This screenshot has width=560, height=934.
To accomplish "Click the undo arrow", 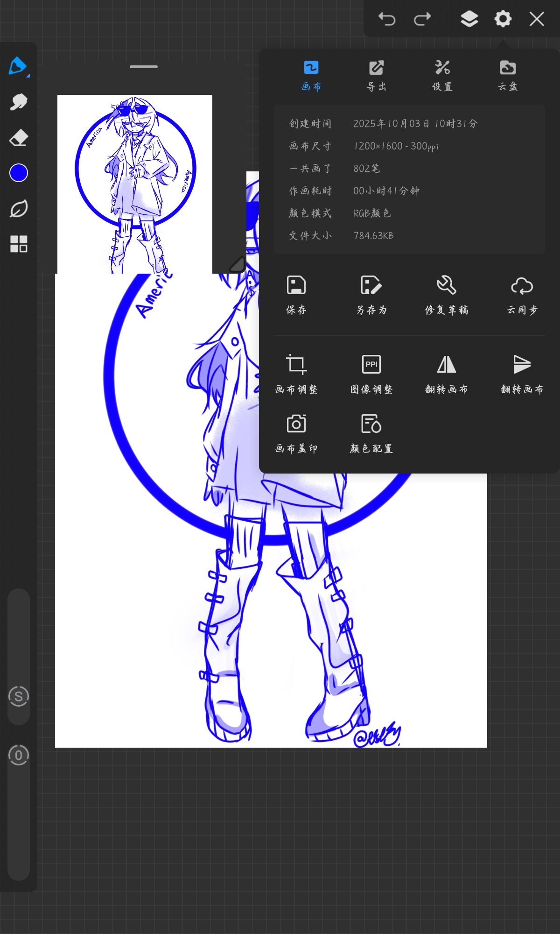I will [x=387, y=19].
